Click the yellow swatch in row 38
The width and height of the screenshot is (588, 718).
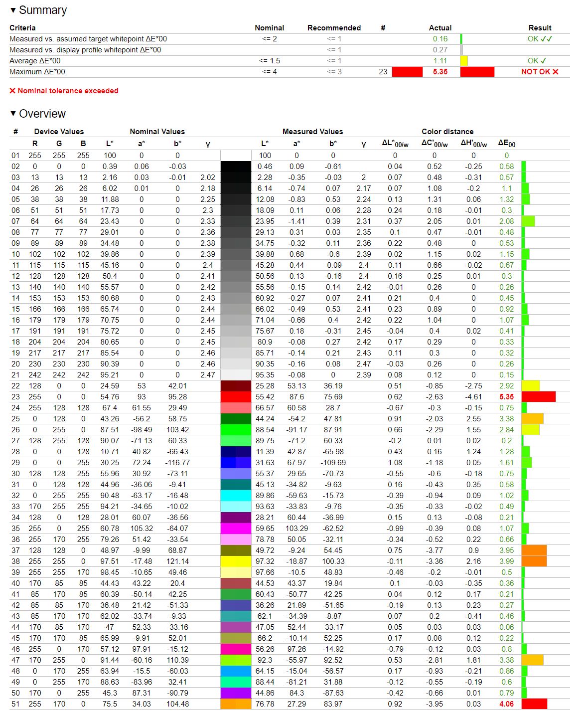point(236,561)
